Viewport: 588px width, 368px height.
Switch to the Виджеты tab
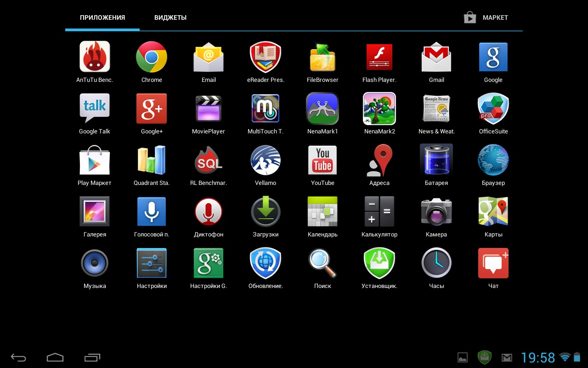pyautogui.click(x=170, y=17)
